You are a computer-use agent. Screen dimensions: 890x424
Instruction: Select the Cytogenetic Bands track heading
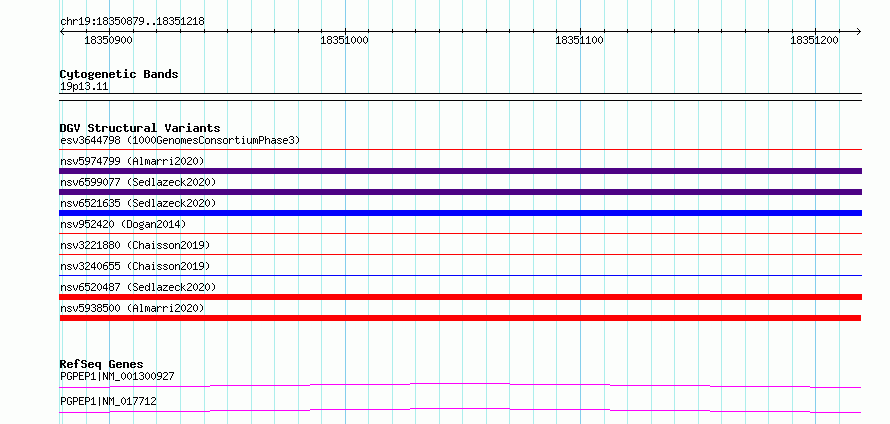(x=119, y=74)
